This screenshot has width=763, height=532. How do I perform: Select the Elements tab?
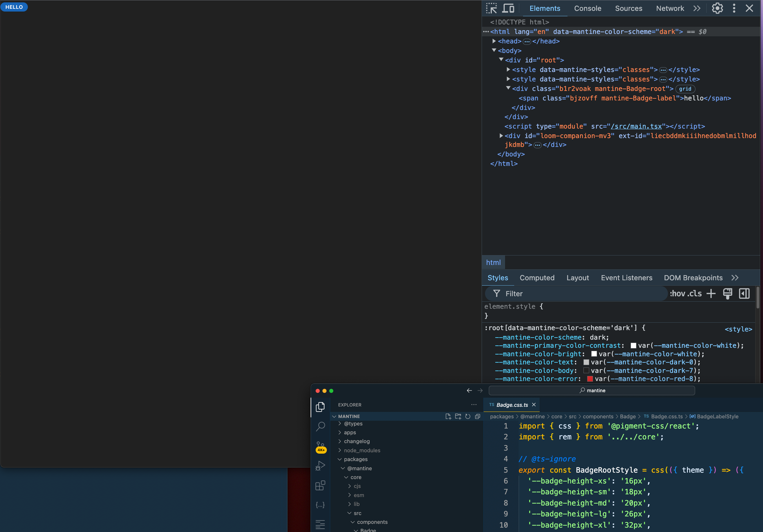tap(545, 8)
